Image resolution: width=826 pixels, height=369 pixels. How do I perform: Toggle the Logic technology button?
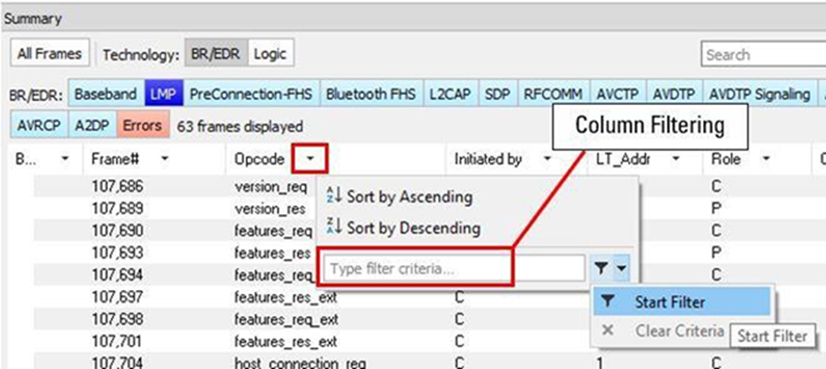[270, 54]
